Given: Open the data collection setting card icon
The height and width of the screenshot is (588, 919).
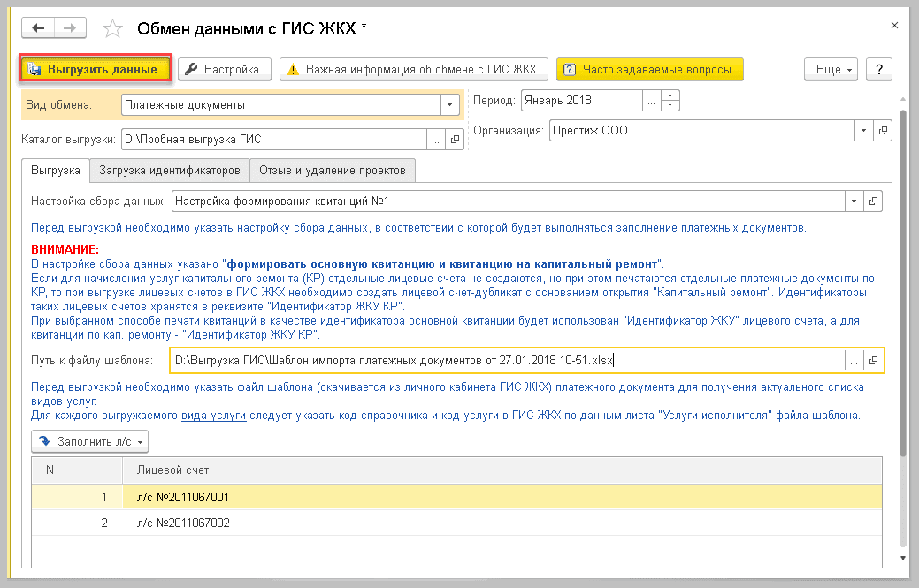Looking at the screenshot, I should [873, 201].
